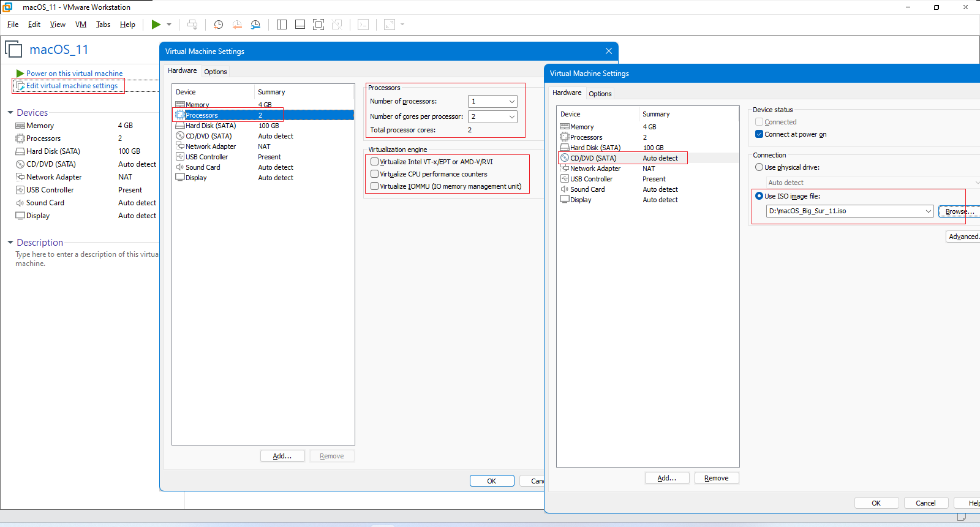Image resolution: width=980 pixels, height=527 pixels.
Task: Open ISO image path dropdown
Action: coord(929,211)
